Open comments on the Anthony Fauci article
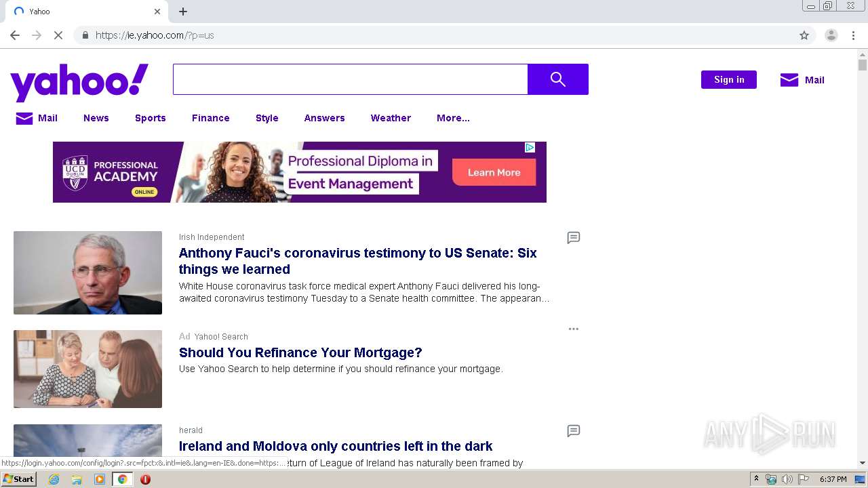Viewport: 868px width, 488px height. (x=574, y=238)
